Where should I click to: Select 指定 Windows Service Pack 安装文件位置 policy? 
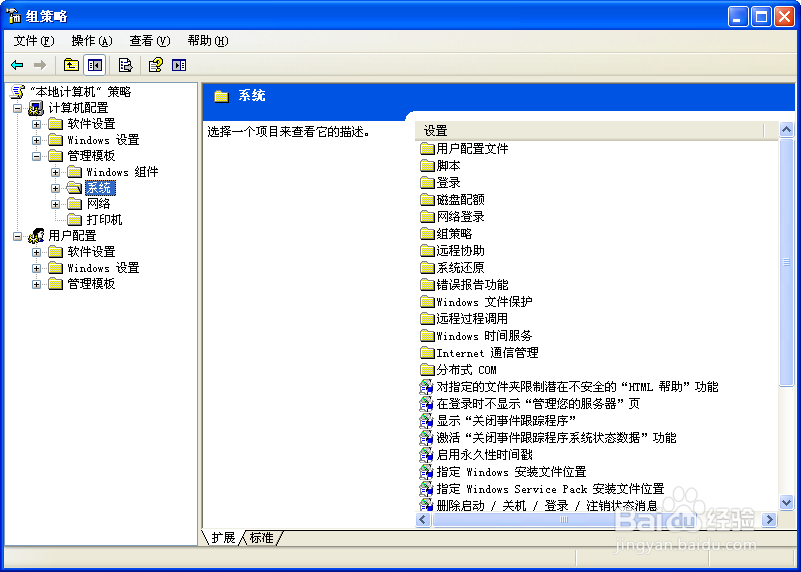coord(550,489)
